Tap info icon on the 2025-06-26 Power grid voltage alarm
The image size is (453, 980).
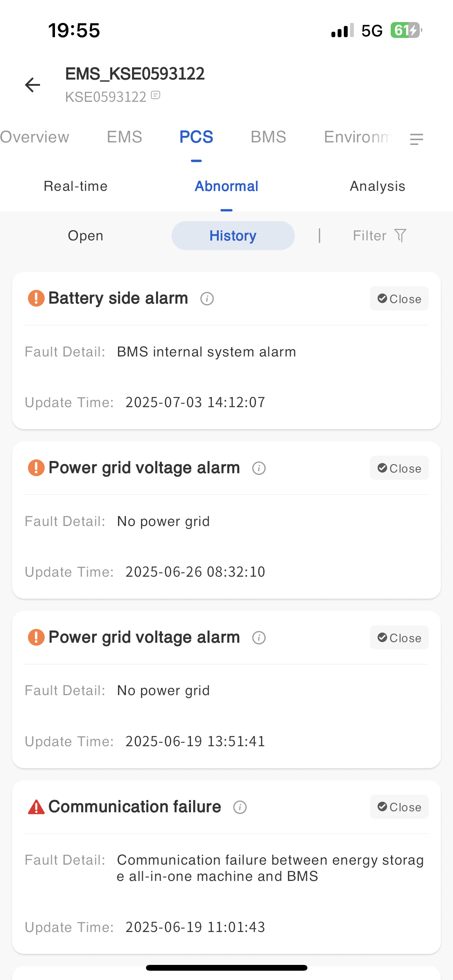click(259, 468)
